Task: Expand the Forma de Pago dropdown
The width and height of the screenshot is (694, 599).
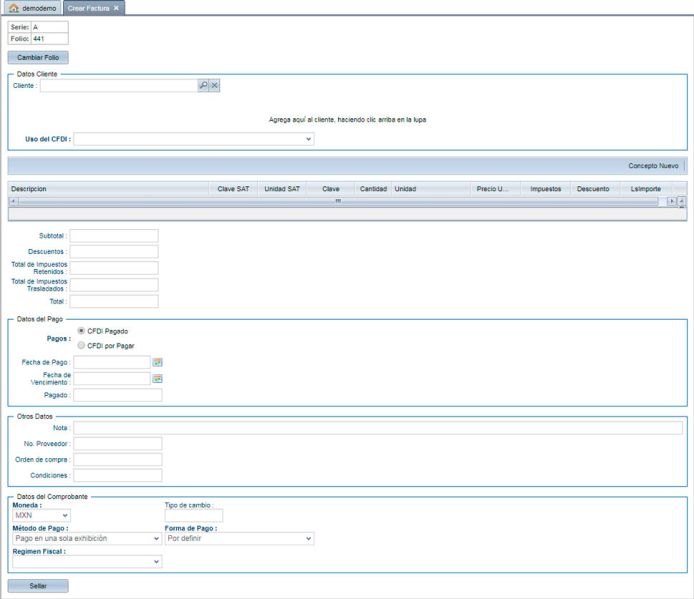Action: [x=239, y=538]
